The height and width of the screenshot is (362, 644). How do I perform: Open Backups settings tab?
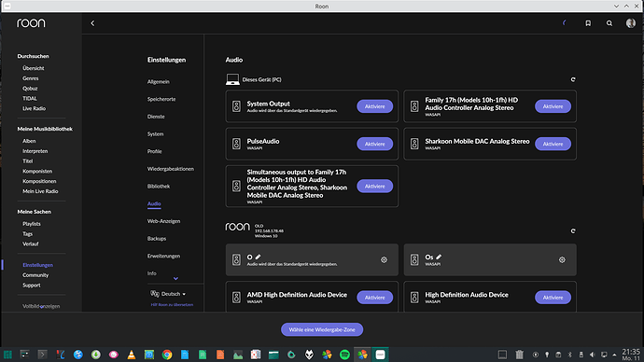(x=157, y=239)
